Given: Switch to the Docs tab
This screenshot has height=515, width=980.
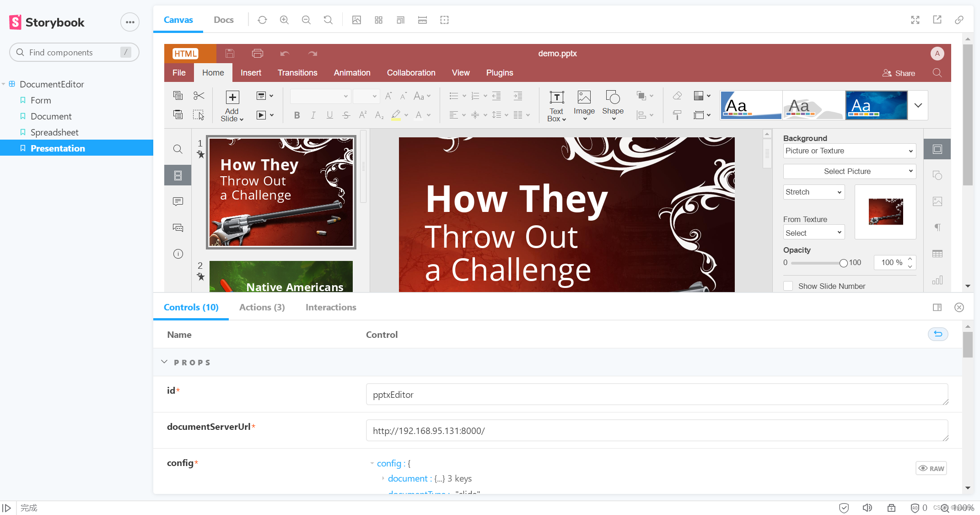Looking at the screenshot, I should [223, 20].
